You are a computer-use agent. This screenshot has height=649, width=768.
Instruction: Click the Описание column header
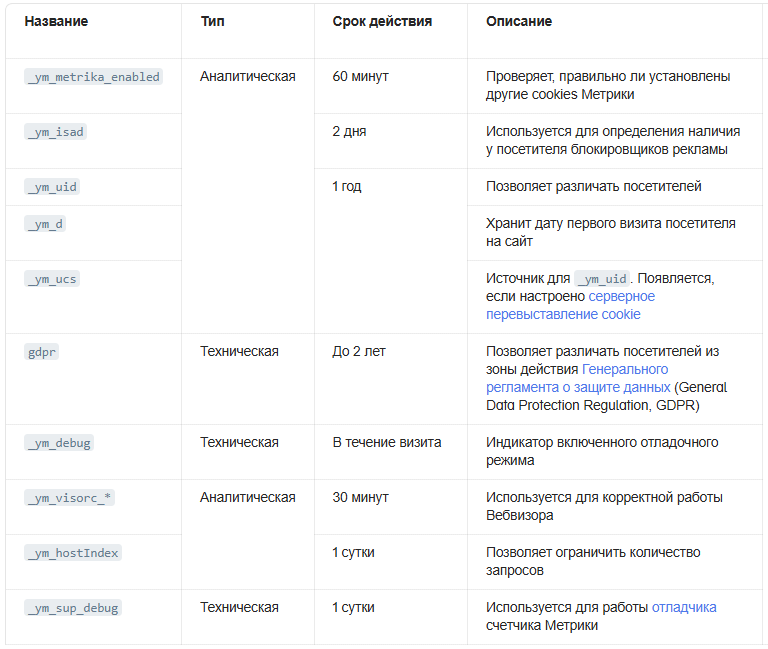519,21
